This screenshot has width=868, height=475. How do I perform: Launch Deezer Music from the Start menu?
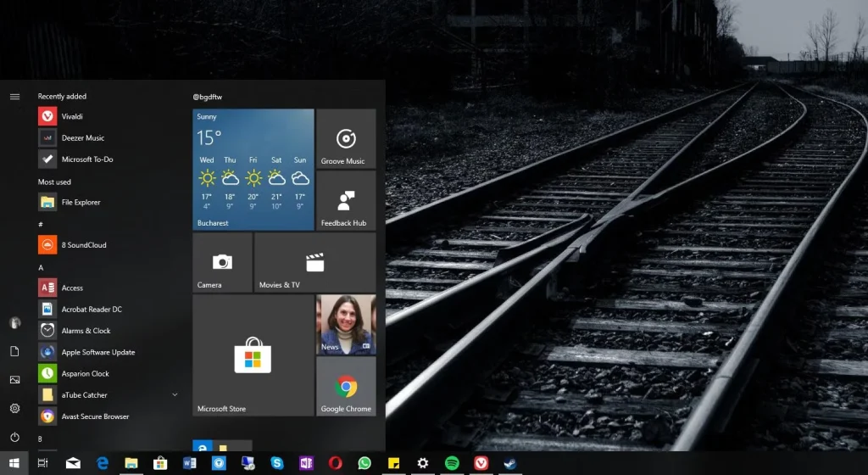tap(82, 137)
